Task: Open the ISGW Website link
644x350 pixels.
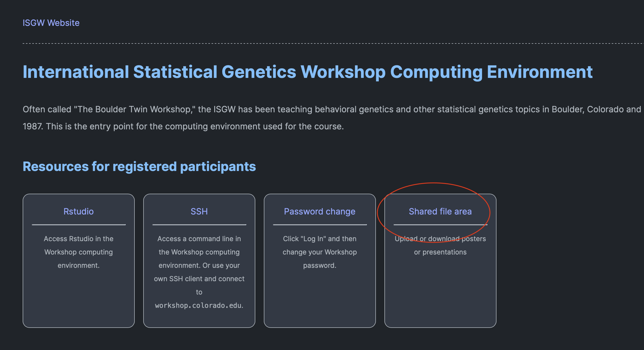Action: (51, 23)
